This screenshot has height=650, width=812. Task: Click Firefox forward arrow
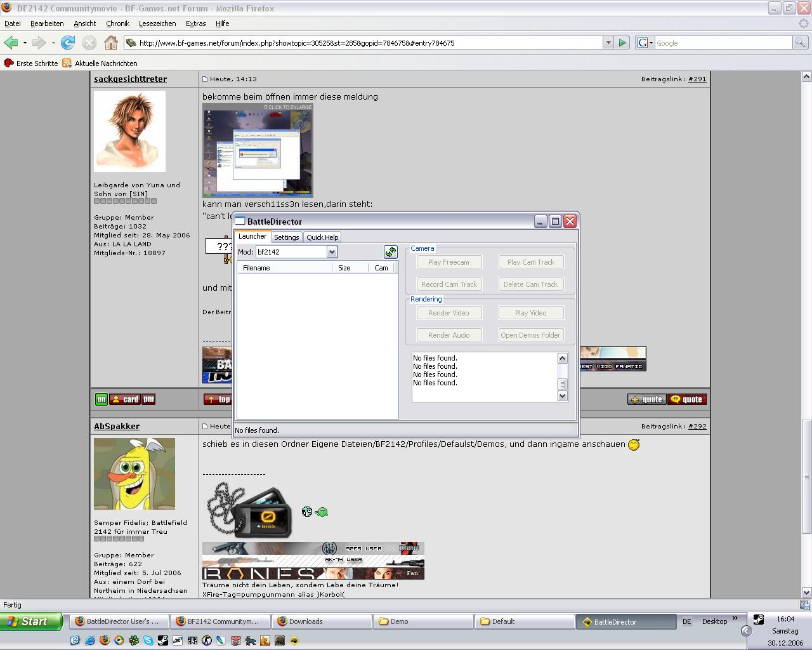tap(39, 43)
